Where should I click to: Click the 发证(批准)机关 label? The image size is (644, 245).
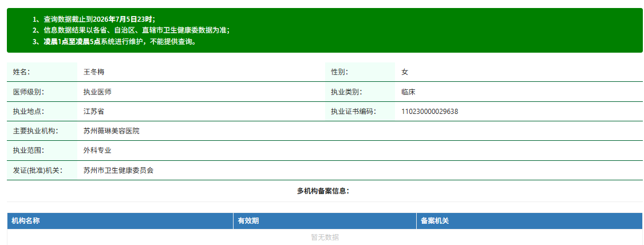tap(37, 171)
